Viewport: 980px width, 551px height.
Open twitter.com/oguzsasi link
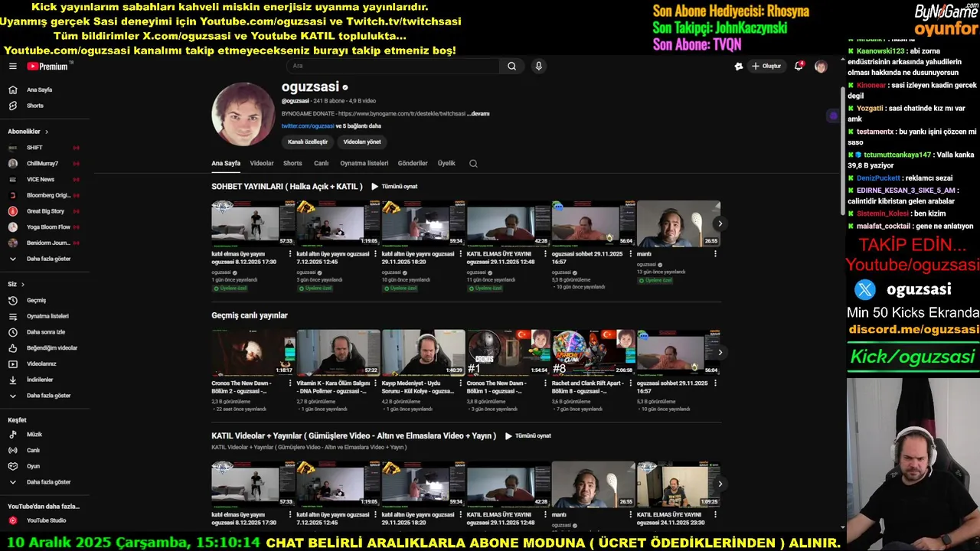click(308, 126)
